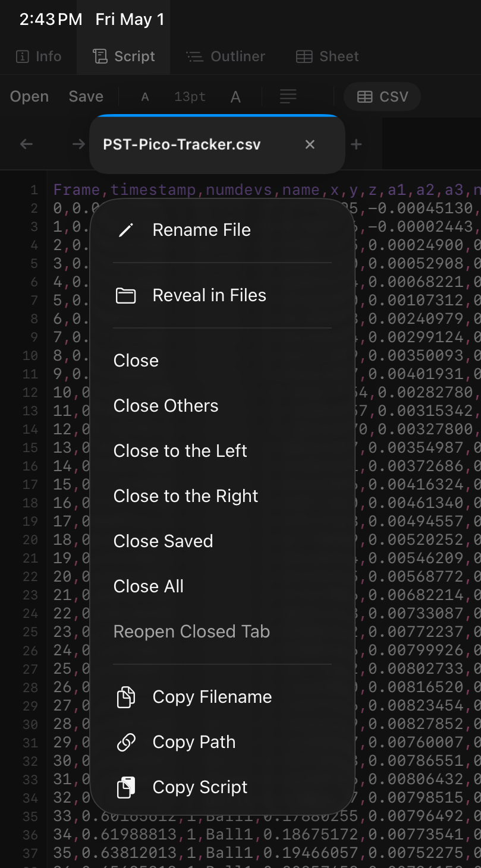
Task: Choose Close to the Left
Action: tap(222, 451)
